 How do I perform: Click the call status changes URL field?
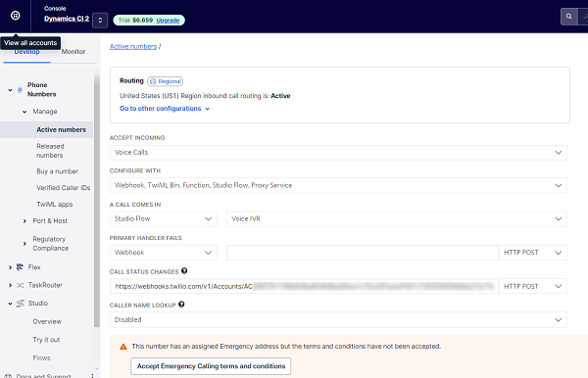click(304, 286)
